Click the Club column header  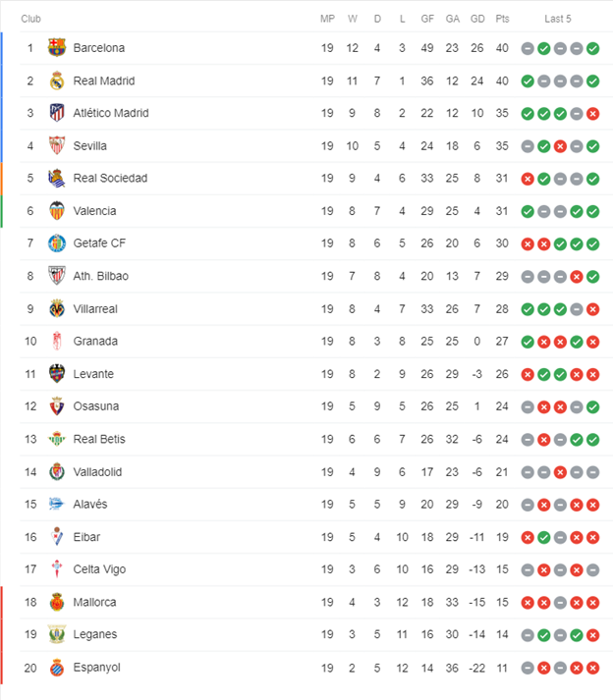tap(30, 19)
